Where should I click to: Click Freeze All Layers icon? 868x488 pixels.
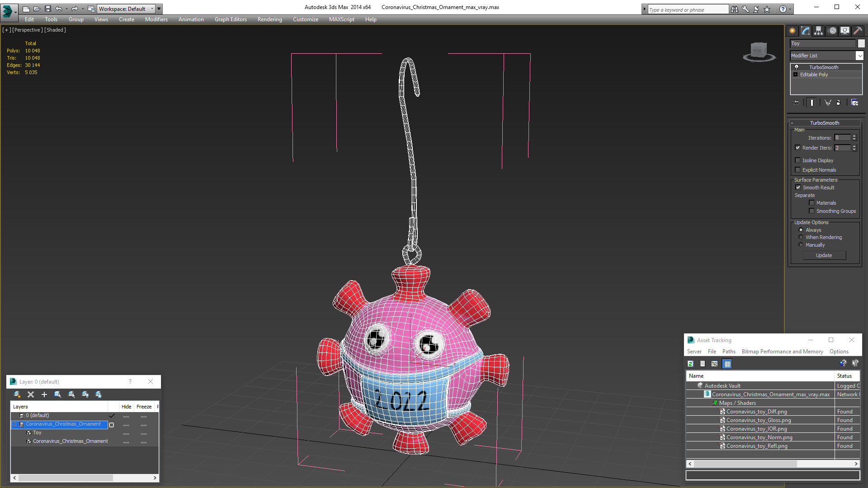[99, 394]
